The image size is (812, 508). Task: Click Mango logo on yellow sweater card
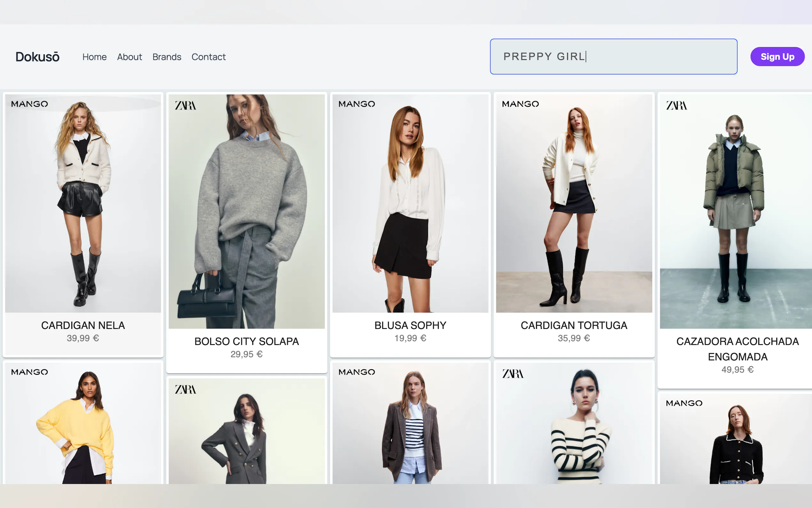tap(29, 372)
